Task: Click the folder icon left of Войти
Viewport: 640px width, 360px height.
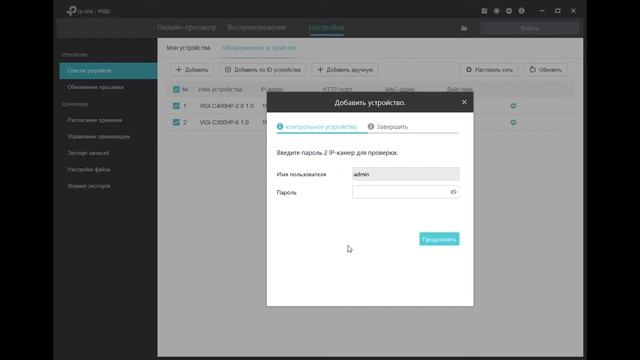Action: pyautogui.click(x=464, y=28)
